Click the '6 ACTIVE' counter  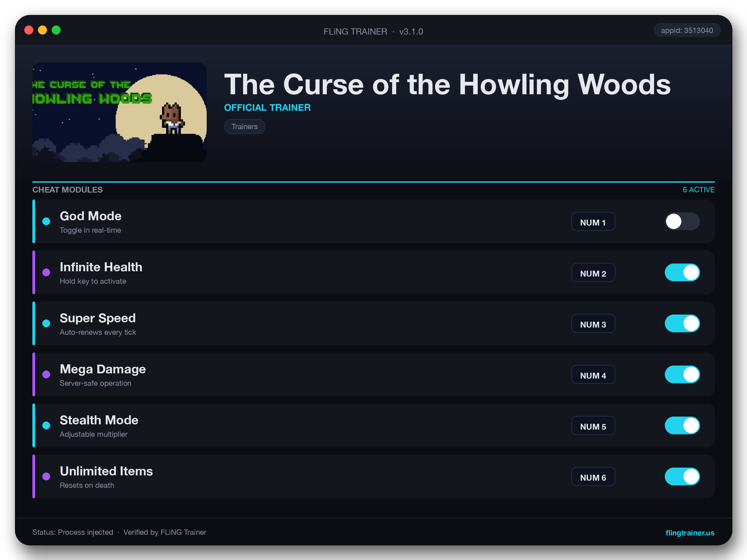698,190
